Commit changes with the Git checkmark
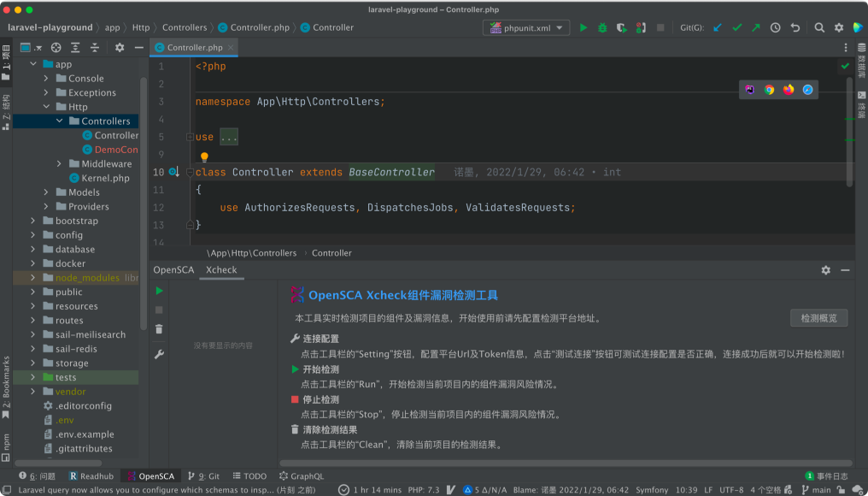 click(736, 27)
